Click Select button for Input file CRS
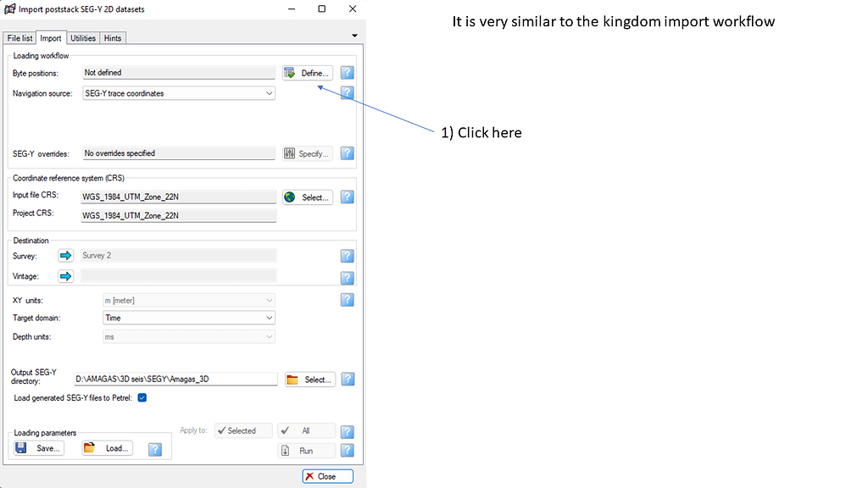The height and width of the screenshot is (488, 868). click(308, 197)
